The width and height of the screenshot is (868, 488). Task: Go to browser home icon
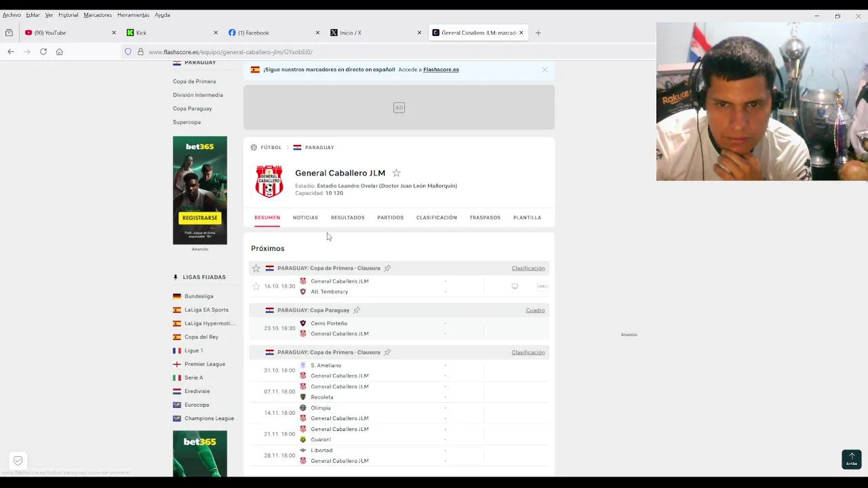tap(60, 52)
